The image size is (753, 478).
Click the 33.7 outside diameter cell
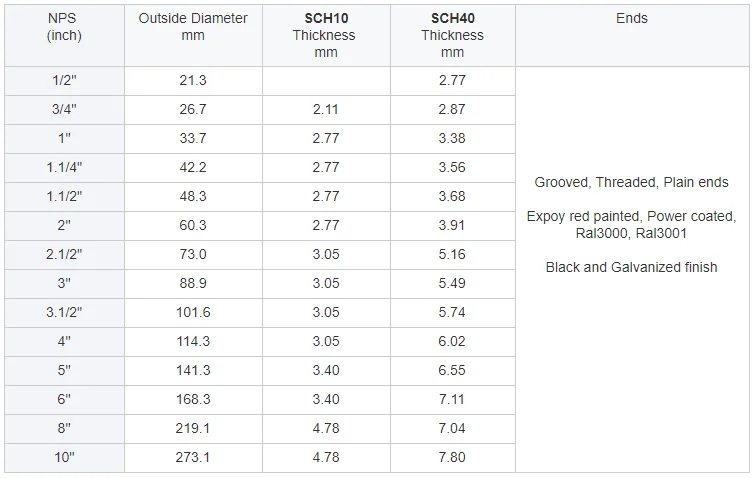click(193, 139)
